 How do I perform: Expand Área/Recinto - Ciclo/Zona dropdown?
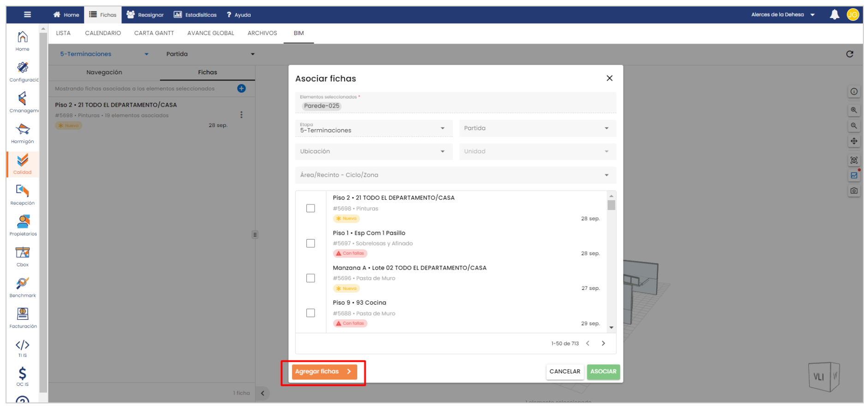pyautogui.click(x=455, y=175)
